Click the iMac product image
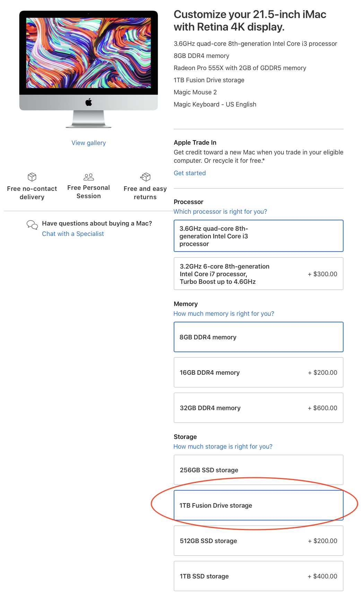The width and height of the screenshot is (364, 601). (x=89, y=69)
